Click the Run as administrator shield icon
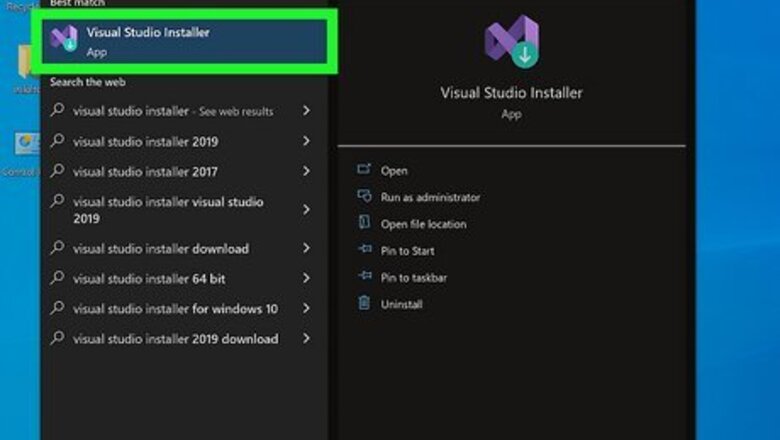Image resolution: width=780 pixels, height=440 pixels. 364,196
